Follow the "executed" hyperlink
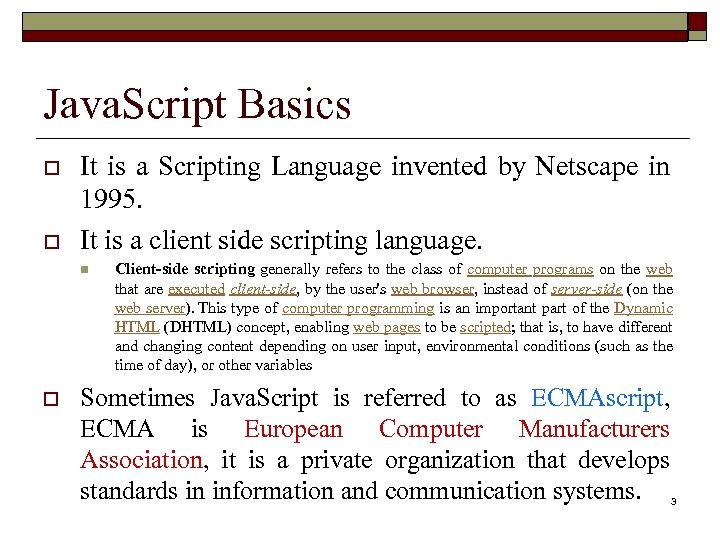Image resolution: width=720 pixels, height=540 pixels. (197, 289)
